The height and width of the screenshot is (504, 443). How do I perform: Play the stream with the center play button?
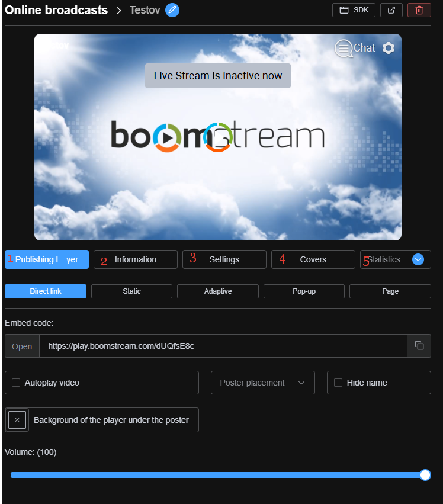pyautogui.click(x=218, y=137)
